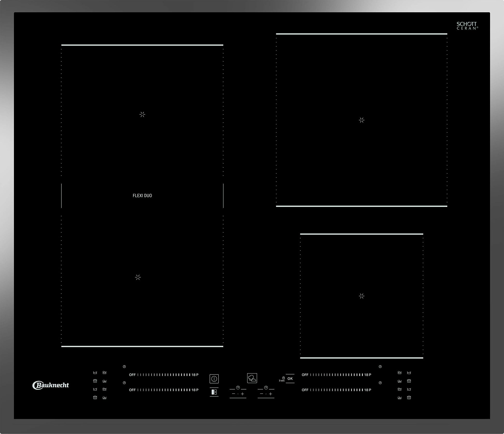Image resolution: width=504 pixels, height=434 pixels.
Task: Tap the SCHOTT CERAN logo
Action: click(467, 26)
